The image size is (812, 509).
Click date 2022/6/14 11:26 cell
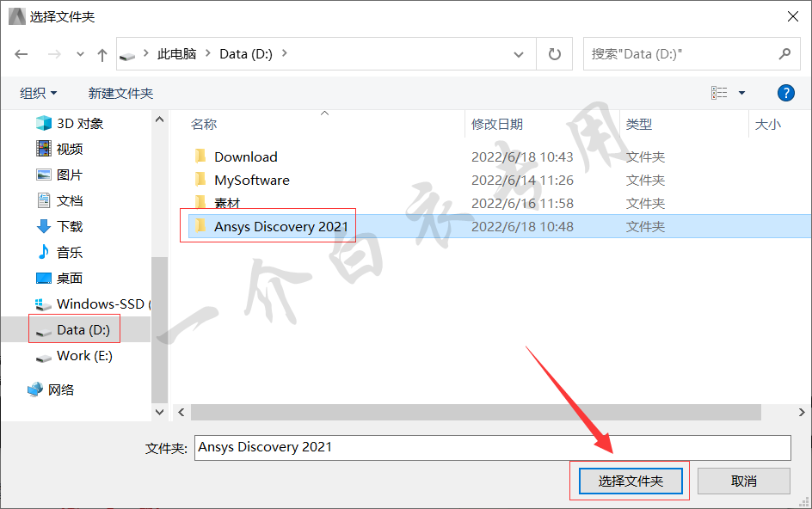pos(522,181)
